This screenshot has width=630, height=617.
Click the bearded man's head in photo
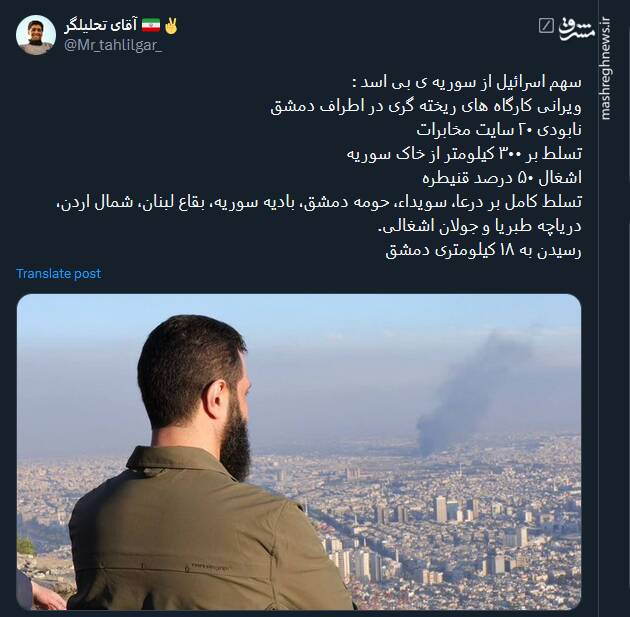coord(195,386)
